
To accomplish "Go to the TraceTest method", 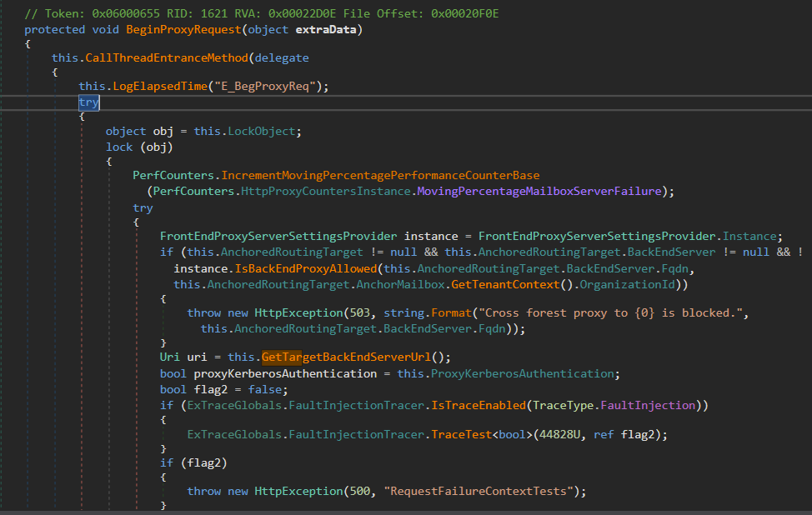I will pos(461,435).
